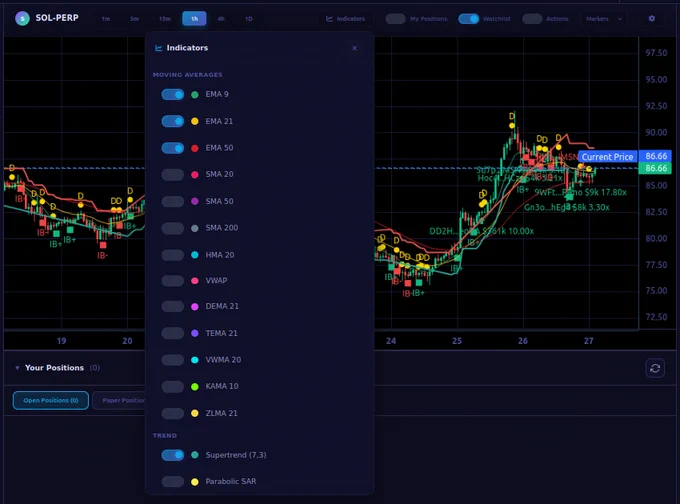This screenshot has height=504, width=680.
Task: Switch to the 1D timeframe
Action: (248, 19)
